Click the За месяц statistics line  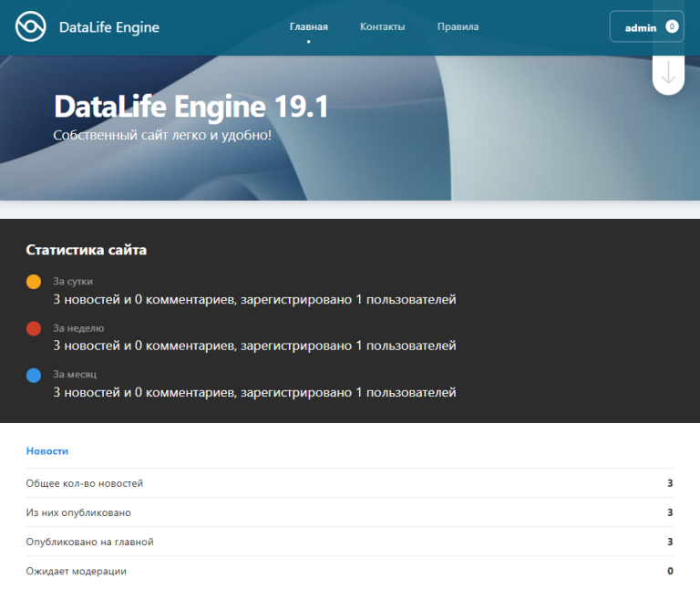(x=254, y=392)
